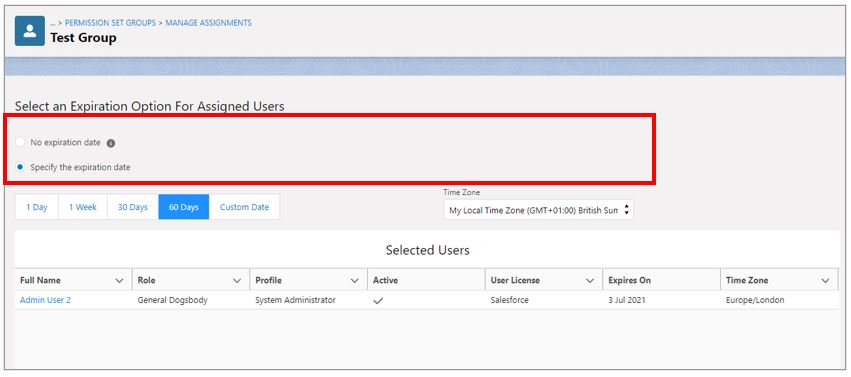Open info tooltip next to No expiration date
This screenshot has width=851, height=377.
pyautogui.click(x=111, y=143)
